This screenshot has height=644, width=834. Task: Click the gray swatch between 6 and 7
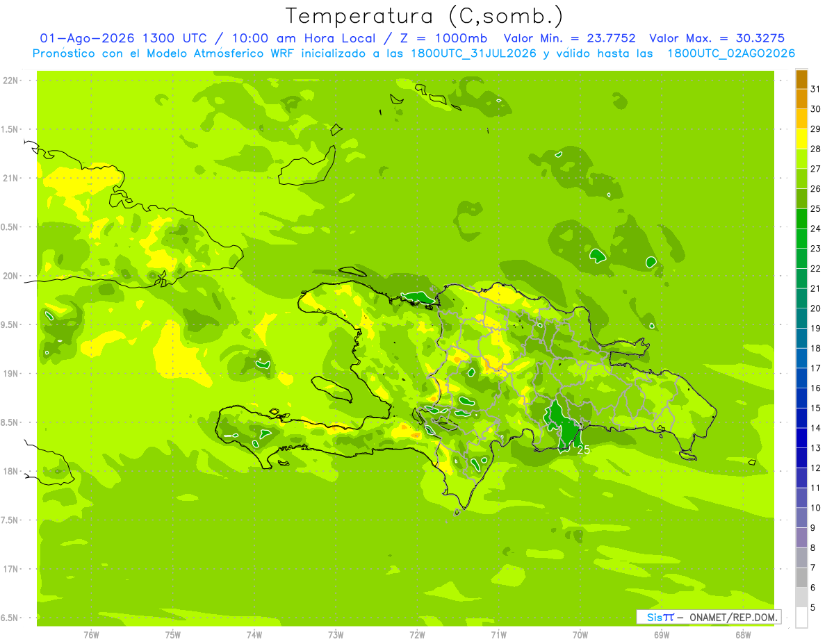(801, 578)
